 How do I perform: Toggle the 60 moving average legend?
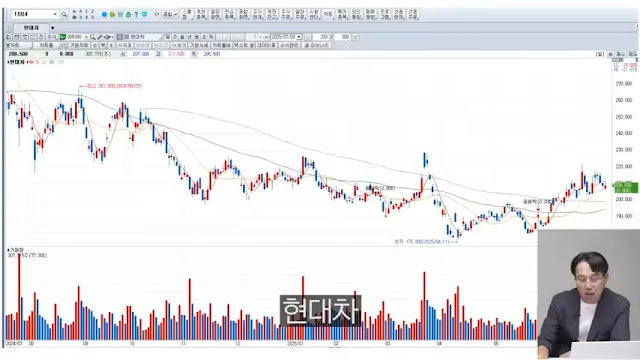pyautogui.click(x=51, y=62)
